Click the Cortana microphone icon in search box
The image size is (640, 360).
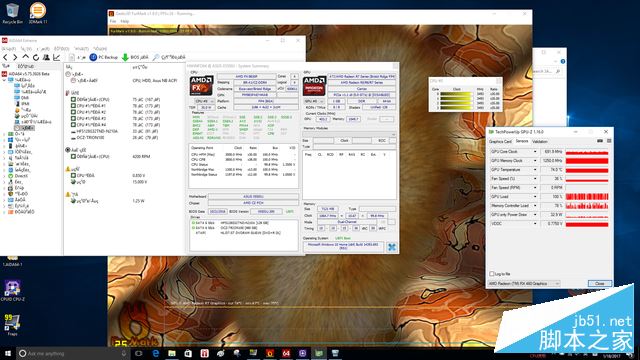pos(124,353)
